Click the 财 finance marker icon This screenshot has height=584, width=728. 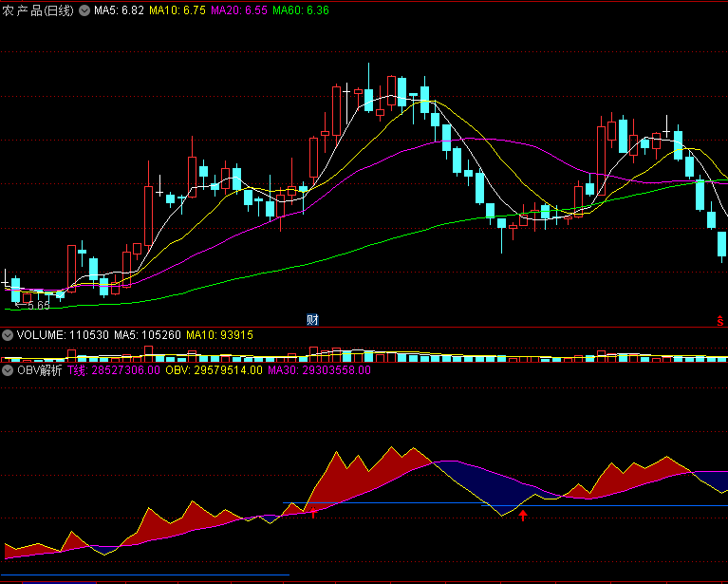(312, 320)
